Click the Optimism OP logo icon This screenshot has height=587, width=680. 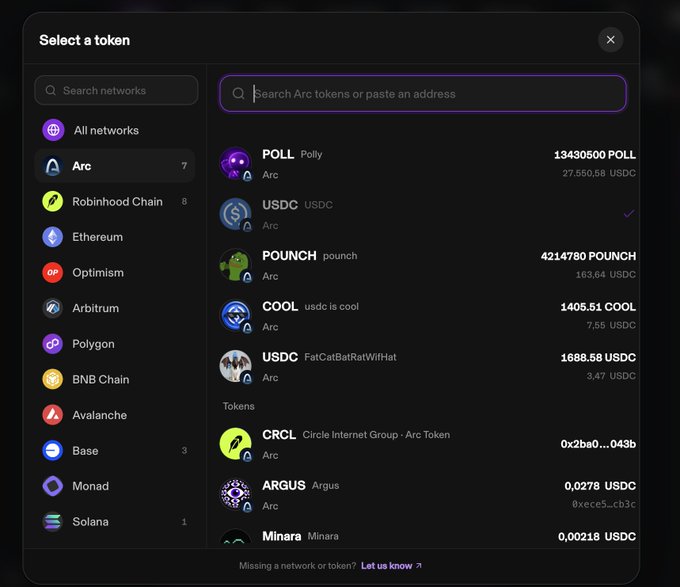click(x=53, y=272)
